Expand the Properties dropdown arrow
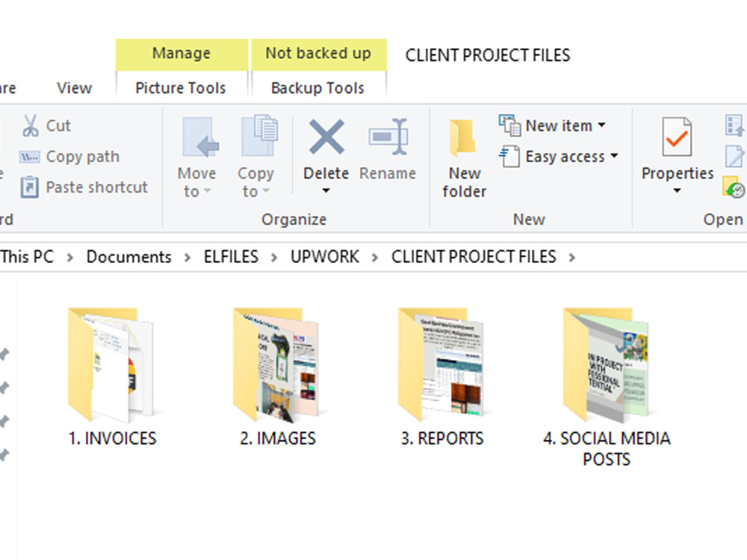747x560 pixels. 677,191
